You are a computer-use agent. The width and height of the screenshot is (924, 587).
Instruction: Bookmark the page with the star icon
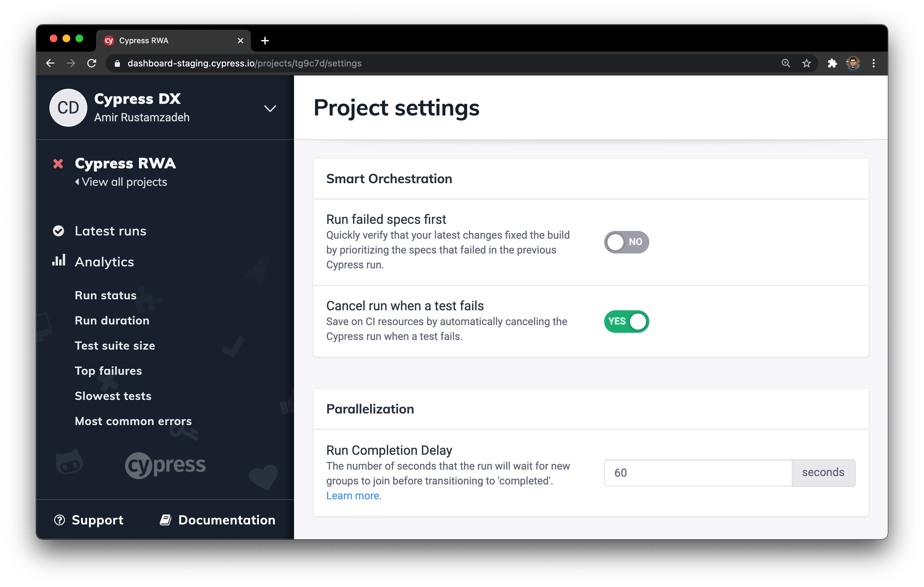806,63
